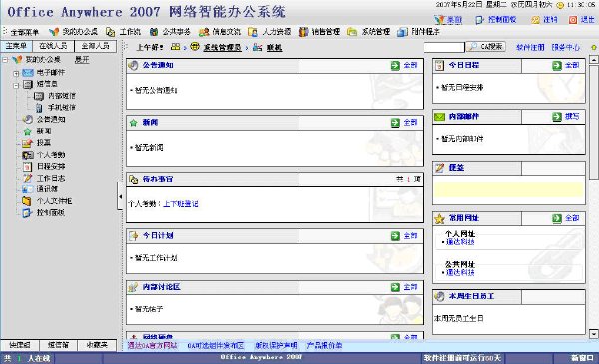The width and height of the screenshot is (599, 364).
Task: Open 通达科技 link under 个人网址
Action: coord(460,242)
